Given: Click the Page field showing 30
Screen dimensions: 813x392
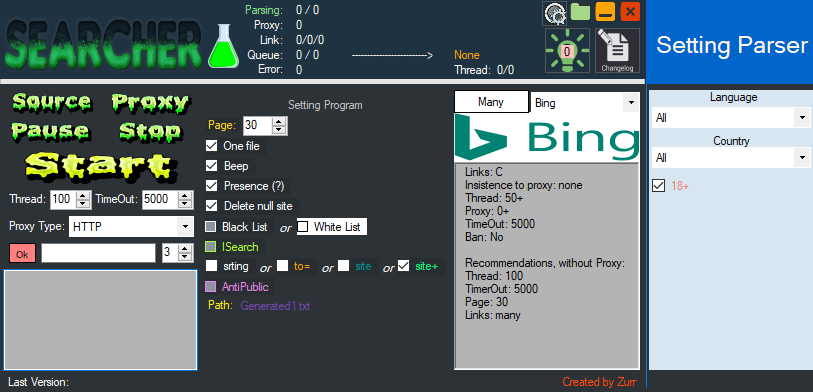Looking at the screenshot, I should coord(258,125).
